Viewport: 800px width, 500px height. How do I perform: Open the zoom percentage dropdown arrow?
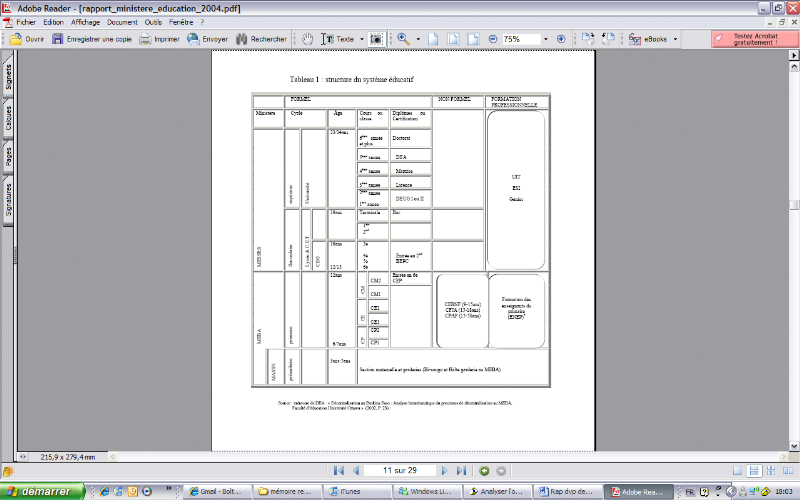coord(545,39)
